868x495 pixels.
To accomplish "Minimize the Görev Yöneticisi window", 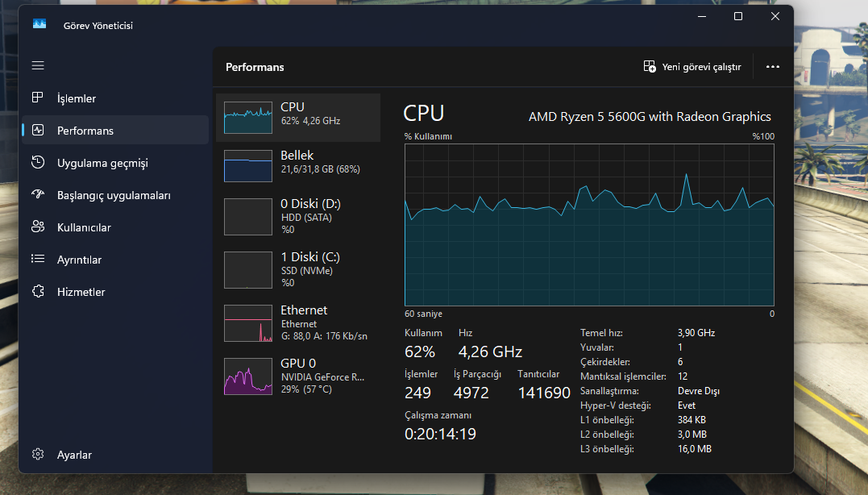I will pyautogui.click(x=702, y=17).
